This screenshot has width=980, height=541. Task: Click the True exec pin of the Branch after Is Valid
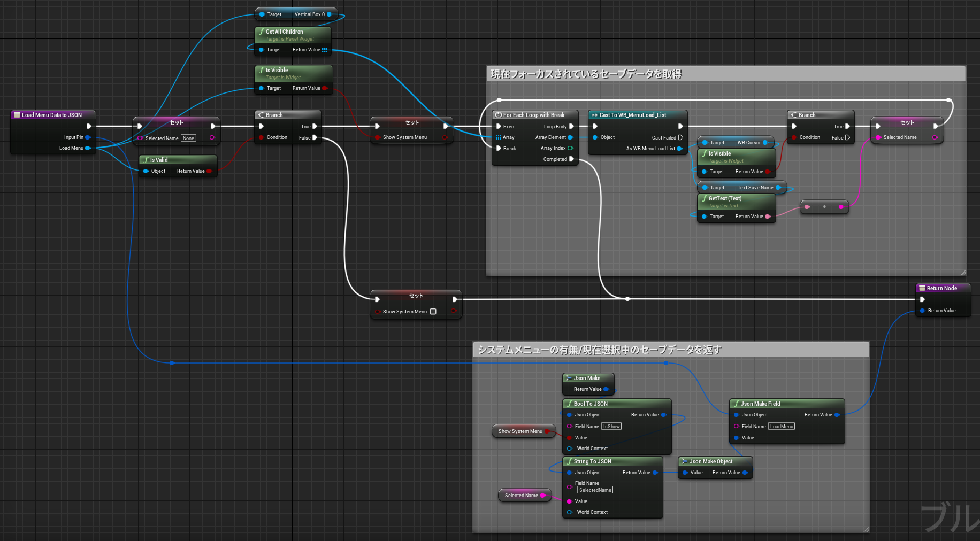(x=315, y=127)
